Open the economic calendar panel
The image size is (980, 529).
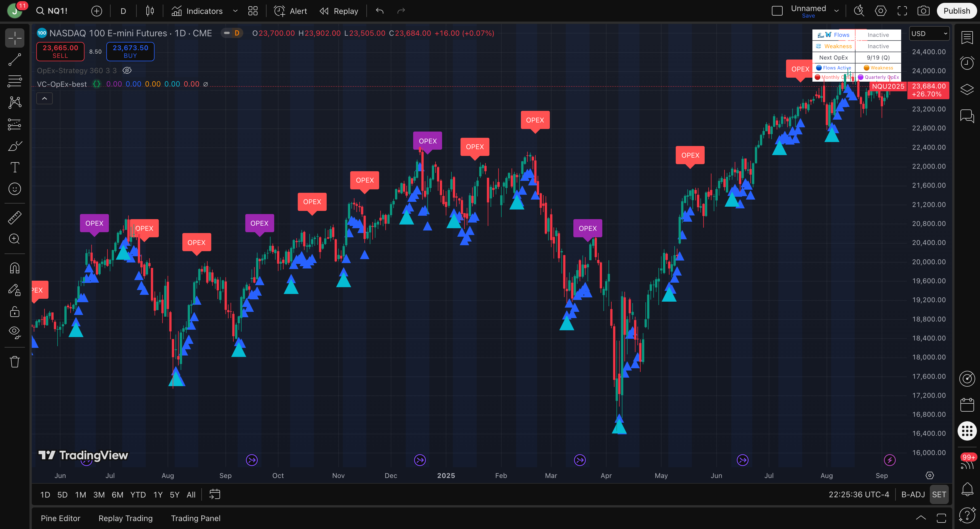967,405
